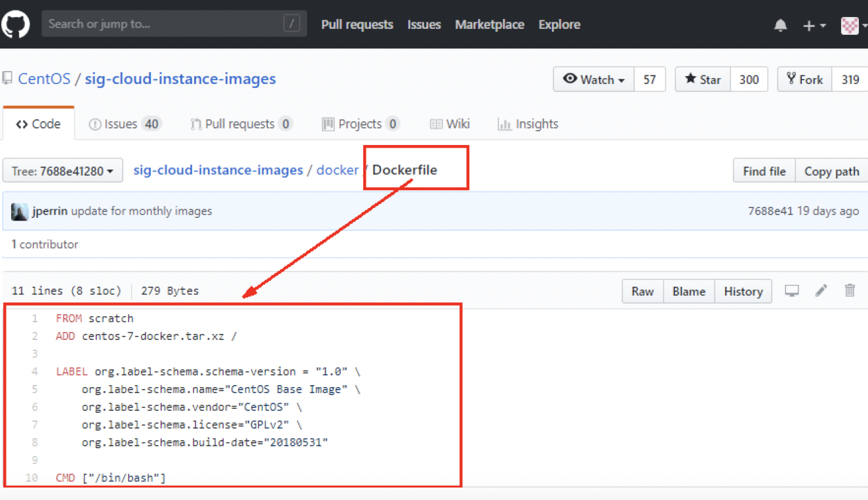Click the Copy path button
868x500 pixels.
click(x=831, y=171)
